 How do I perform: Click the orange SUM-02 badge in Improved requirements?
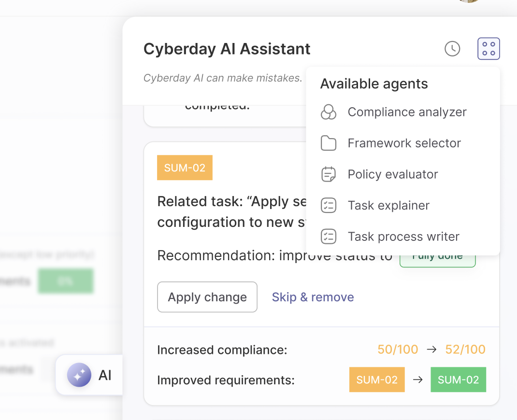pos(377,379)
